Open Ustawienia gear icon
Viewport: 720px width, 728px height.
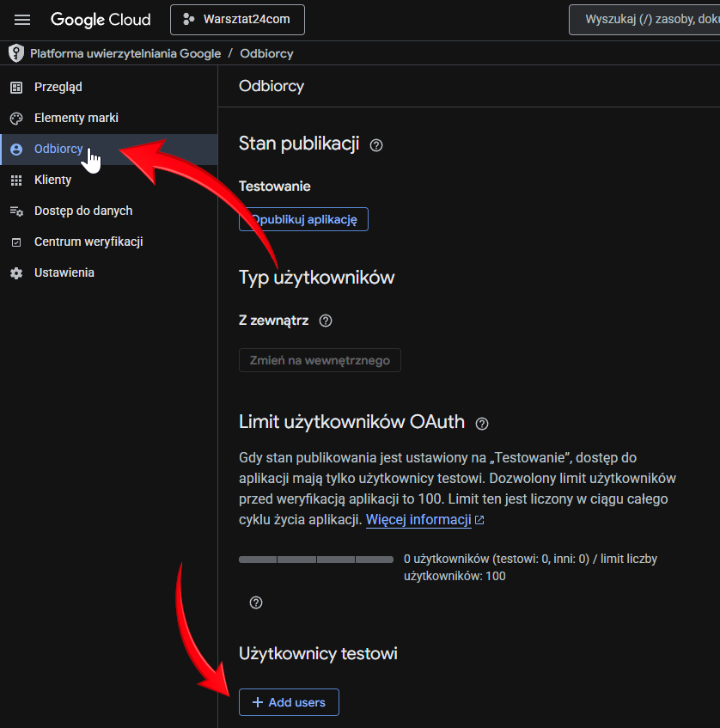coord(15,273)
